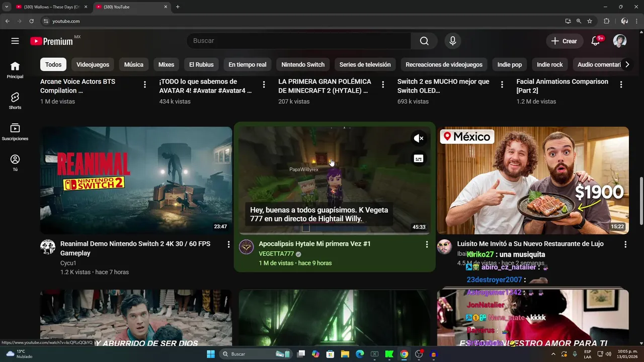The height and width of the screenshot is (362, 644).
Task: Show hidden system tray icons
Action: [553, 354]
